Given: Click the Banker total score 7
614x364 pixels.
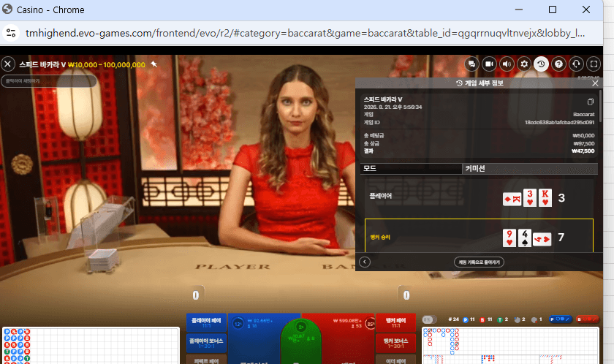Looking at the screenshot, I should click(x=561, y=238).
